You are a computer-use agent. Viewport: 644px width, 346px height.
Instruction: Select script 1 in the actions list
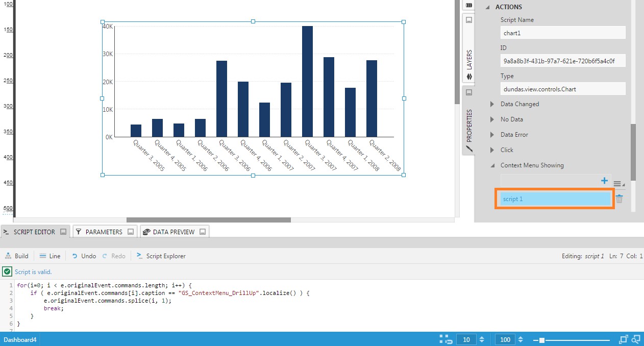(554, 199)
